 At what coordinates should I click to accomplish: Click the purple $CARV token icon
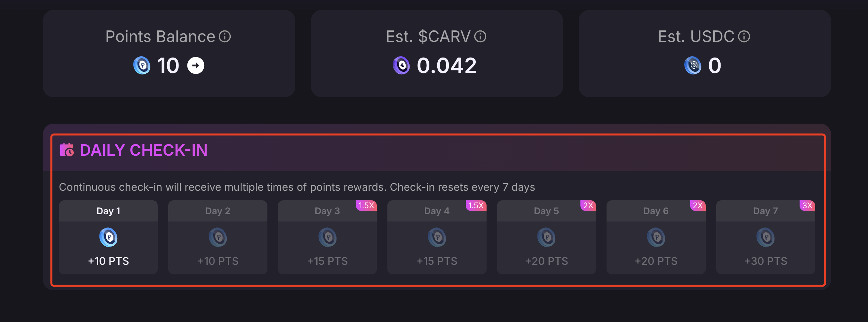(401, 65)
